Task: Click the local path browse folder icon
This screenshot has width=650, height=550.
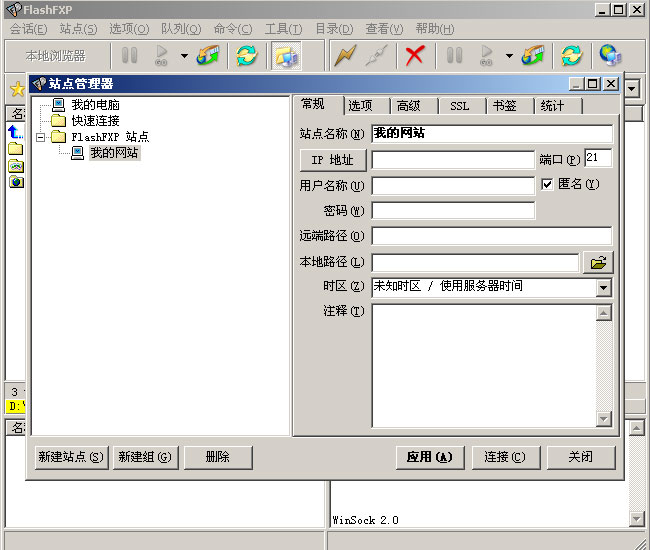Action: pos(598,263)
